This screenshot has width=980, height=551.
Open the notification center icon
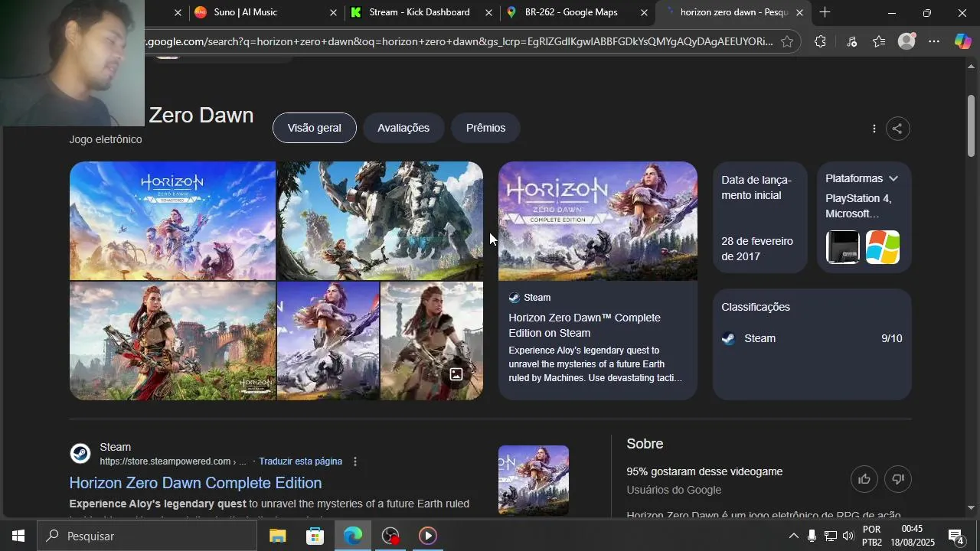pos(956,536)
